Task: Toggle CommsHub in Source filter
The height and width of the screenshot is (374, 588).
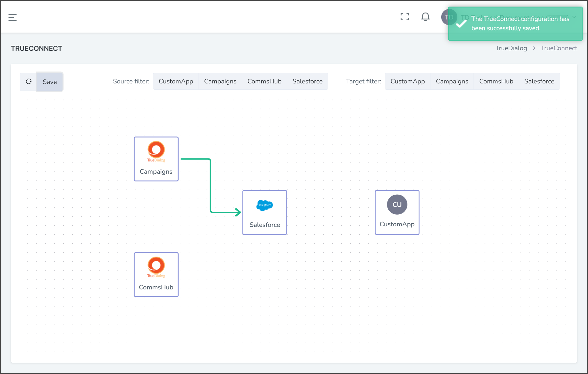Action: pos(264,81)
